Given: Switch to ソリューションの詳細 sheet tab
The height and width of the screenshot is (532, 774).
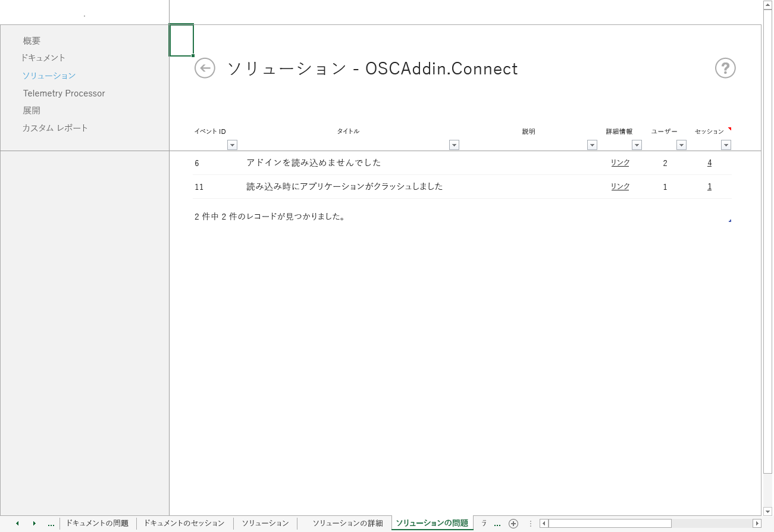Looking at the screenshot, I should [347, 523].
